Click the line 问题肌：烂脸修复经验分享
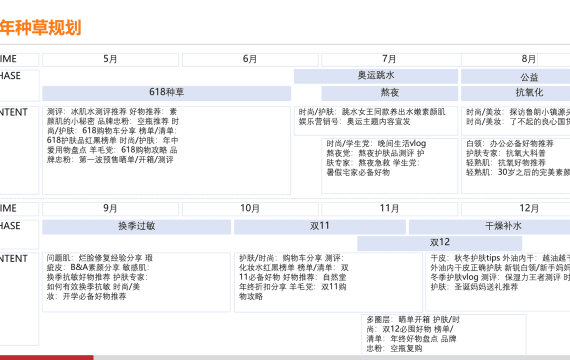The image size is (570, 360). (x=94, y=258)
